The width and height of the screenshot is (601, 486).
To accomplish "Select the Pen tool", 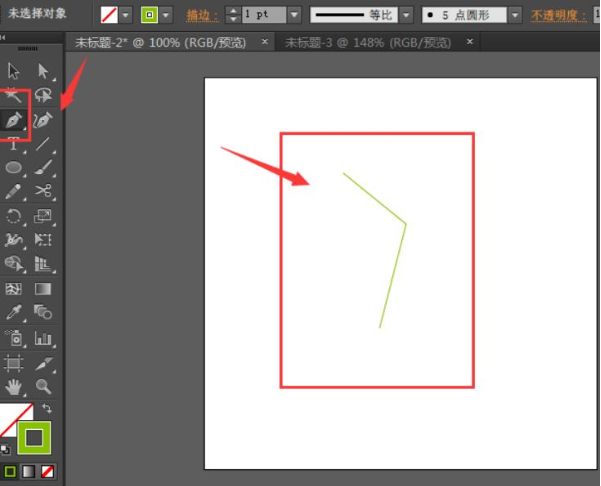I will (13, 120).
